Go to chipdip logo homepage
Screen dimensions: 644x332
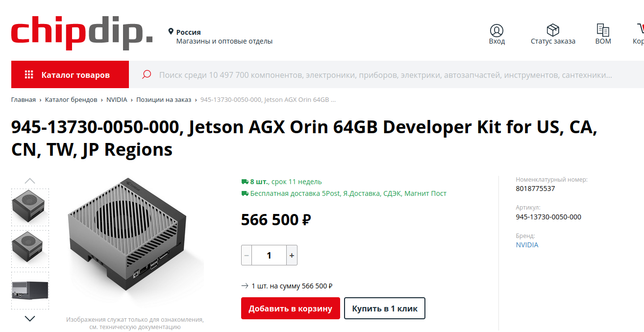coord(82,33)
